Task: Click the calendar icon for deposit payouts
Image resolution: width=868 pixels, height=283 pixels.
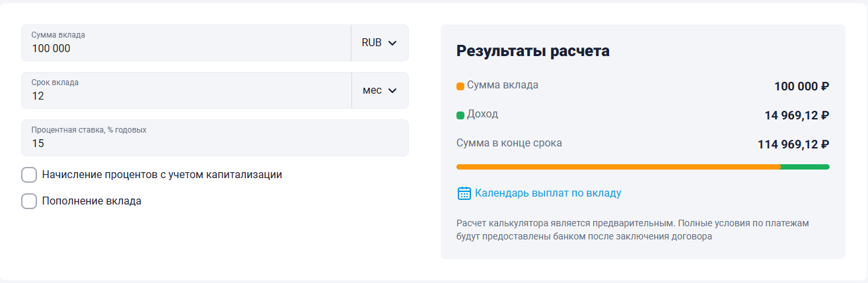Action: (464, 193)
